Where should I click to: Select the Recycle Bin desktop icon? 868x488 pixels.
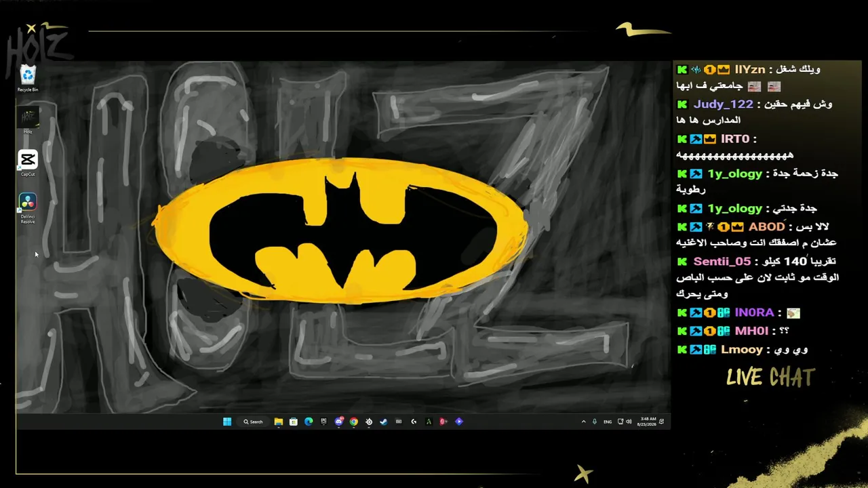(x=28, y=78)
